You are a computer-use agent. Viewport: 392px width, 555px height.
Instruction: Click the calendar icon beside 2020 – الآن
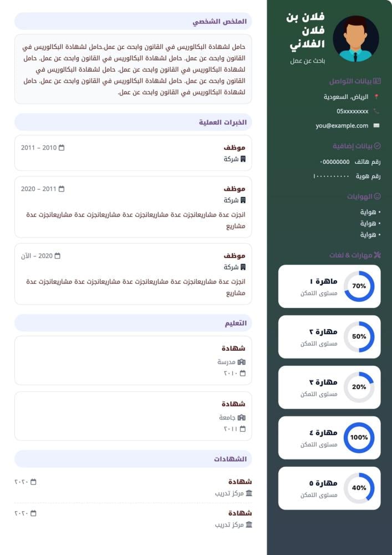(x=57, y=256)
